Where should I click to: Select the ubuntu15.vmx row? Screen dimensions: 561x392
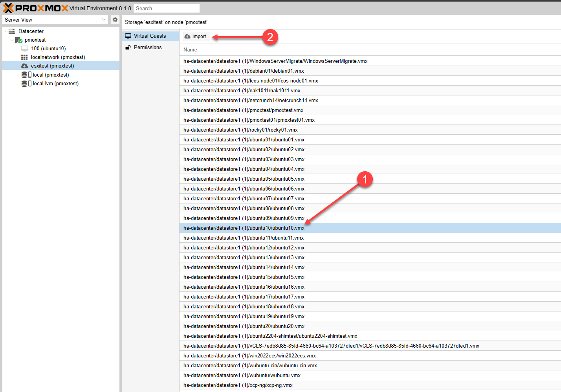pyautogui.click(x=370, y=277)
